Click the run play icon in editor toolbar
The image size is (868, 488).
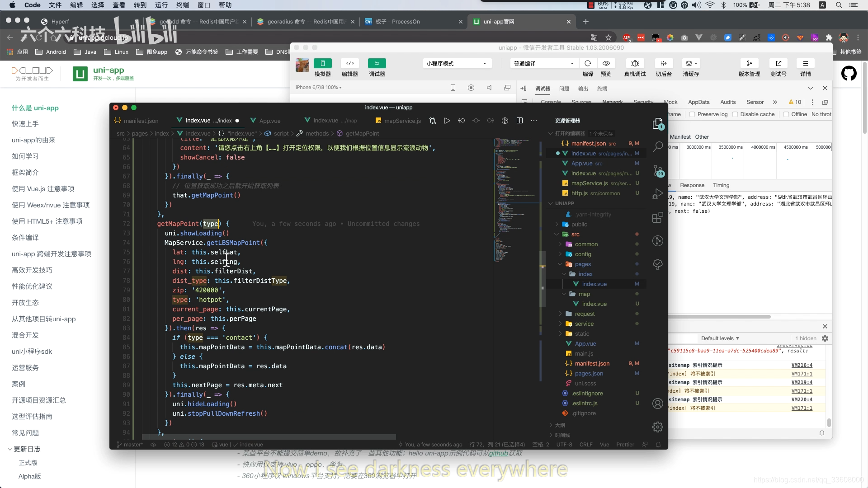[x=447, y=121]
